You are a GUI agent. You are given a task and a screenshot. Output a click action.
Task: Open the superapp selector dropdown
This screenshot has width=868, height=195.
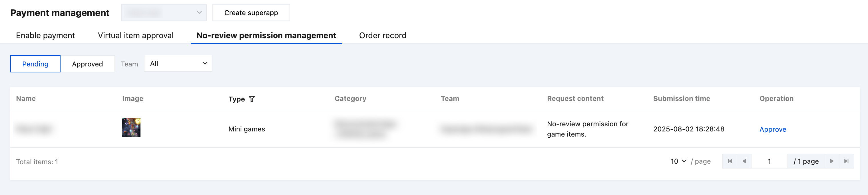pyautogui.click(x=164, y=13)
